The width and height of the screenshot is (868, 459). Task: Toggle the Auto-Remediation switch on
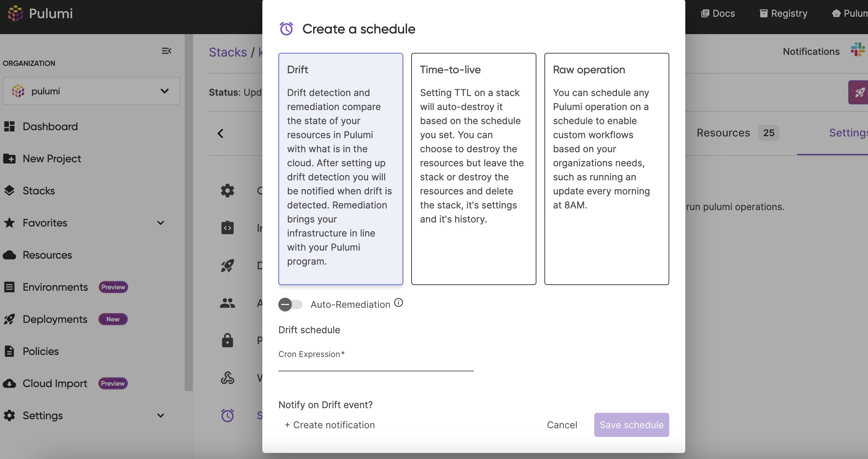[x=290, y=304]
